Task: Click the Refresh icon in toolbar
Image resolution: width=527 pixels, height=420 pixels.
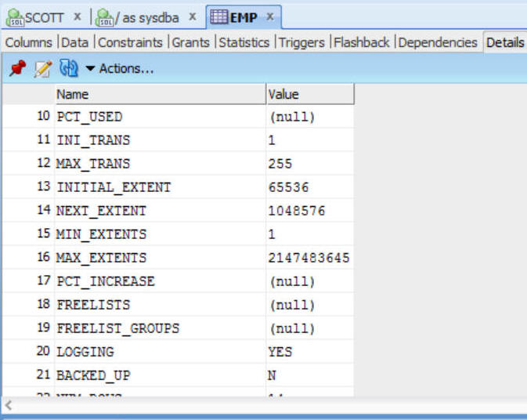Action: pos(67,69)
